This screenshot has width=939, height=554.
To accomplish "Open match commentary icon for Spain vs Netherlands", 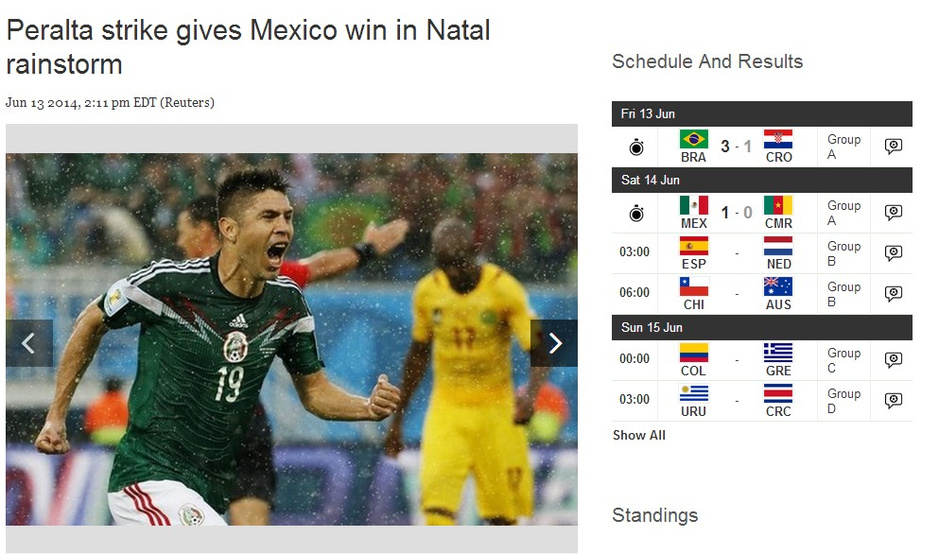I will (893, 253).
